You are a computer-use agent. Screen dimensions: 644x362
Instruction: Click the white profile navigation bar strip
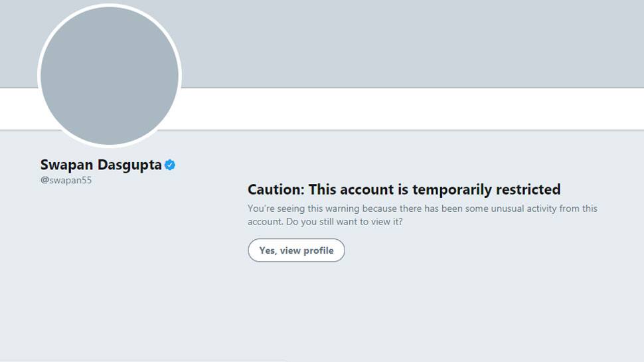point(411,109)
